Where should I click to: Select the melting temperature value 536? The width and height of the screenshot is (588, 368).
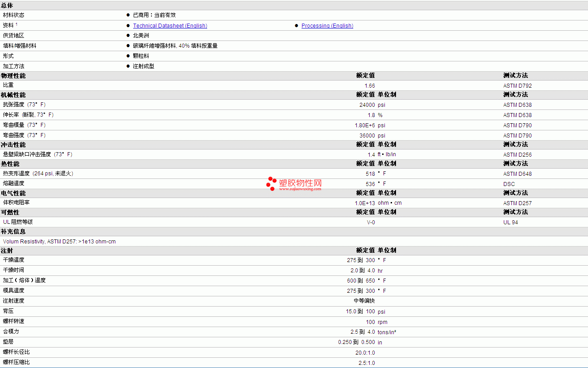[371, 184]
